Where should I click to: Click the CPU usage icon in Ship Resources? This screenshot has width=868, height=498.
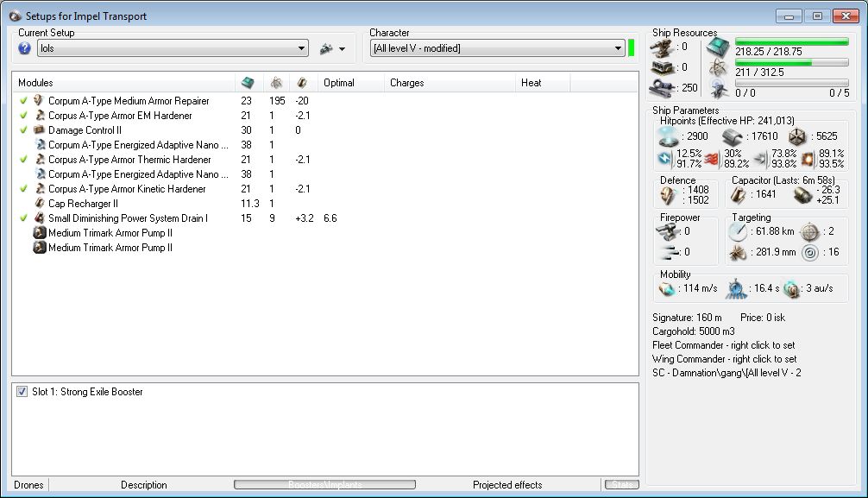[x=718, y=47]
